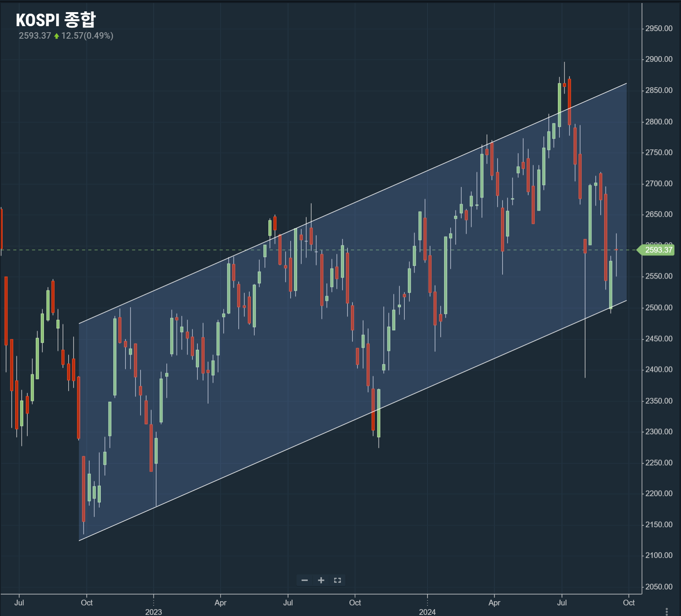Click the 2024 year label on time axis
This screenshot has height=616, width=681.
pos(427,612)
